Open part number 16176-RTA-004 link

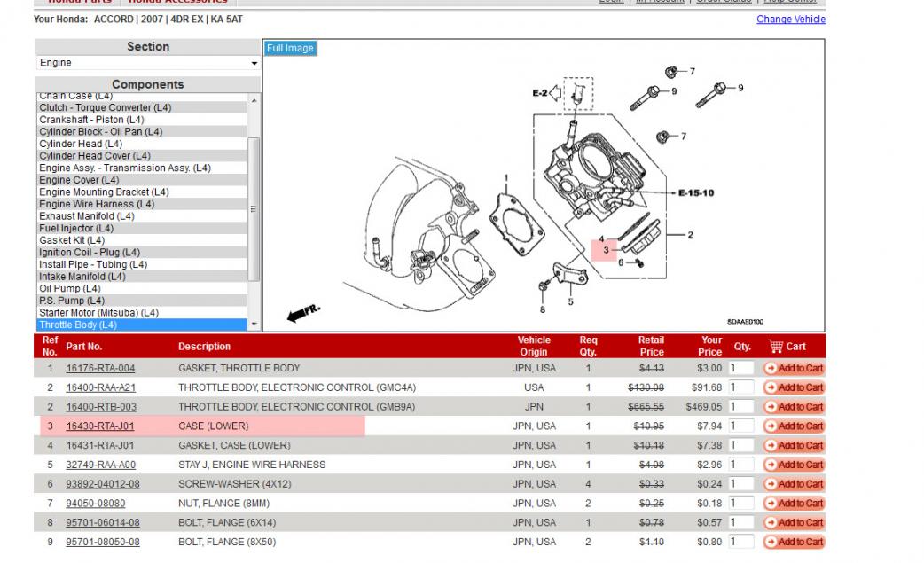coord(100,368)
